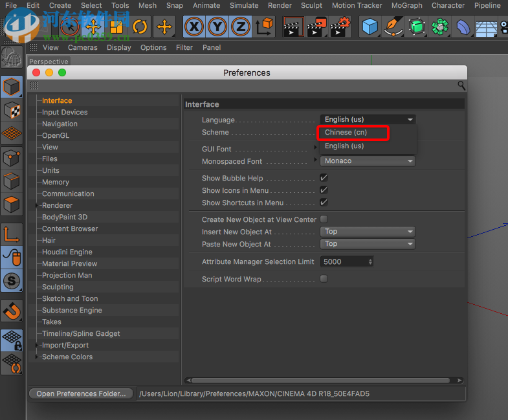Open the Cameras viewport menu

click(x=83, y=48)
